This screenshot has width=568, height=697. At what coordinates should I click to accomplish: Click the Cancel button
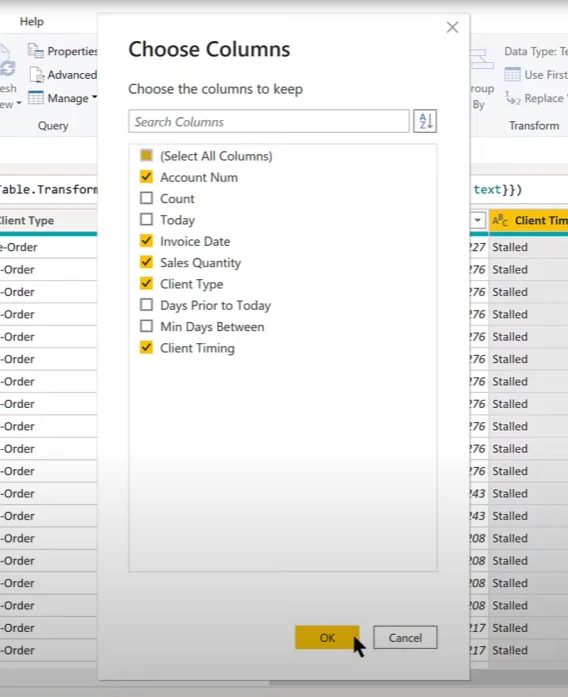pos(405,637)
